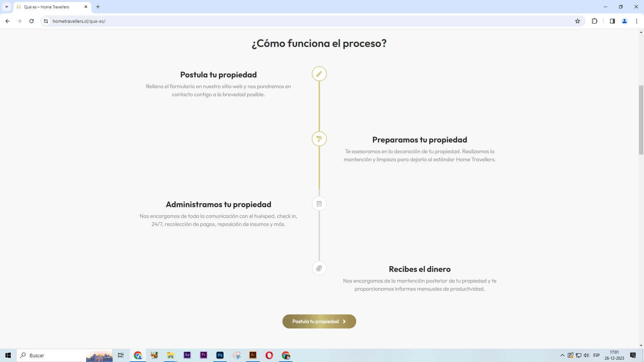
Task: Open the browser extensions puzzle icon
Action: [x=594, y=21]
